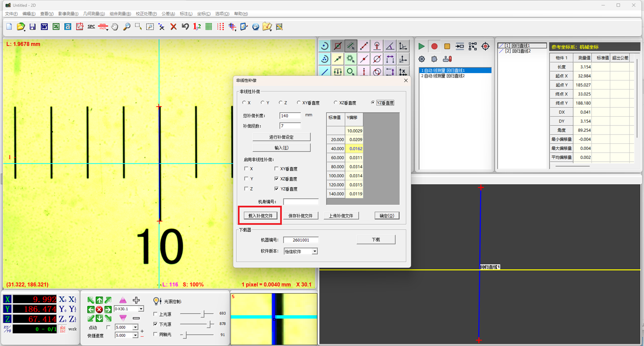Open the gear settings icon

click(421, 59)
